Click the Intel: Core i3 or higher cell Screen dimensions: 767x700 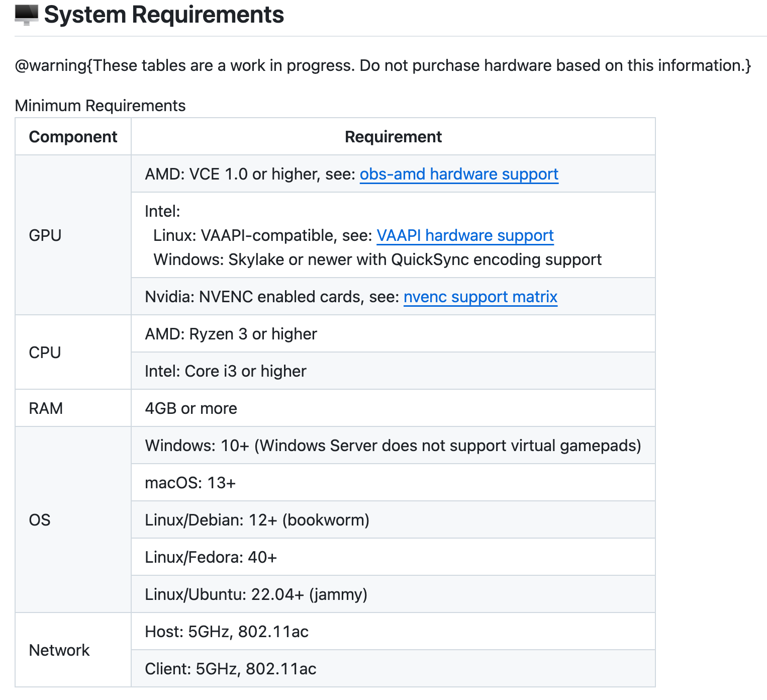[x=393, y=371]
